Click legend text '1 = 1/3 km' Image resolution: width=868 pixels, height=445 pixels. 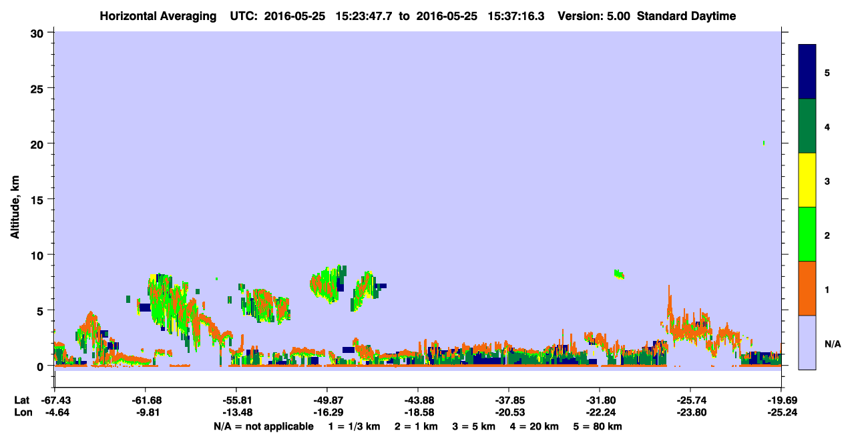point(355,426)
